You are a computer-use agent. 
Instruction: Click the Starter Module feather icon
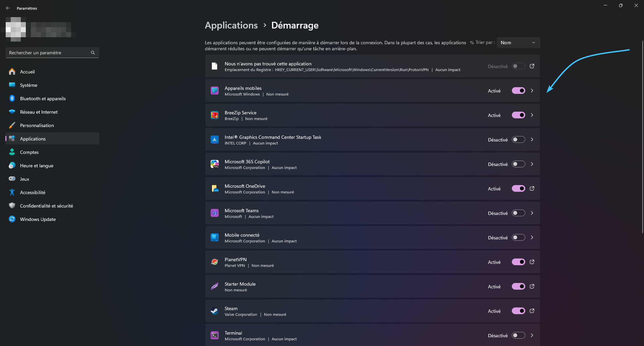(x=215, y=286)
